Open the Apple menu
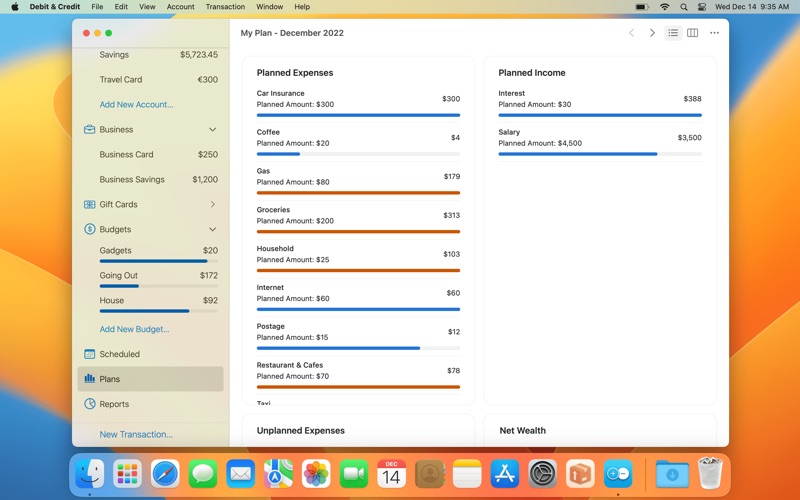This screenshot has width=800, height=500. (x=15, y=7)
